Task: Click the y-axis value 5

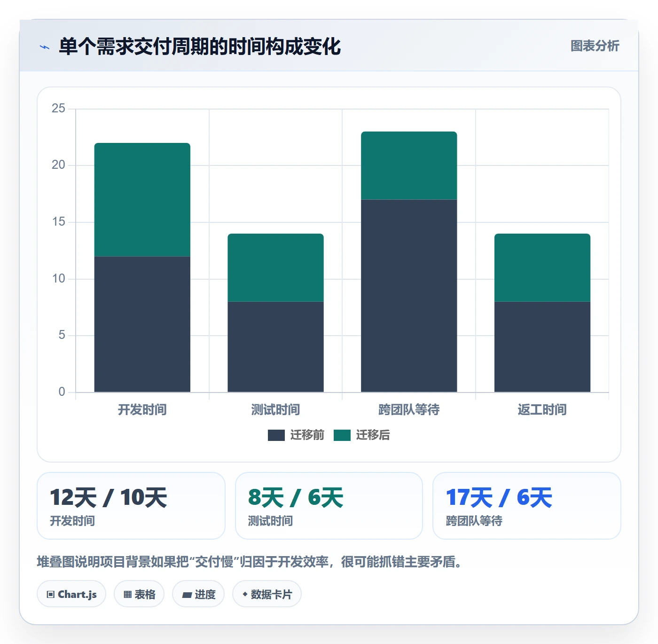Action: [62, 335]
